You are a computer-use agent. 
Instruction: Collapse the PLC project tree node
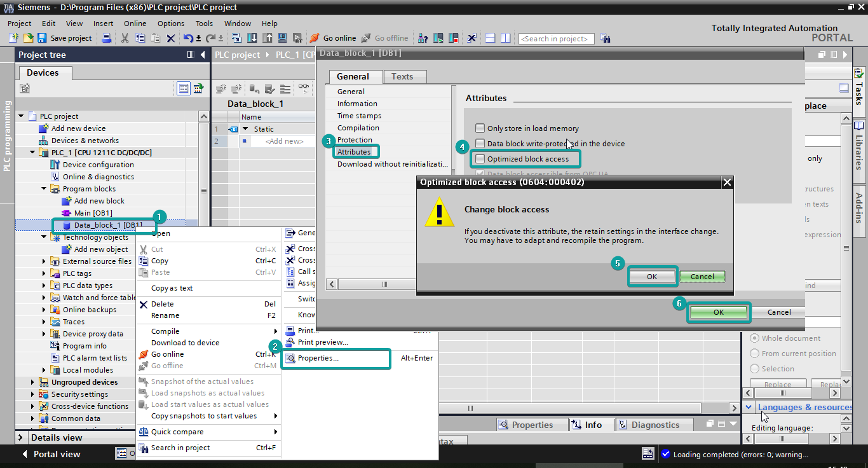[21, 116]
